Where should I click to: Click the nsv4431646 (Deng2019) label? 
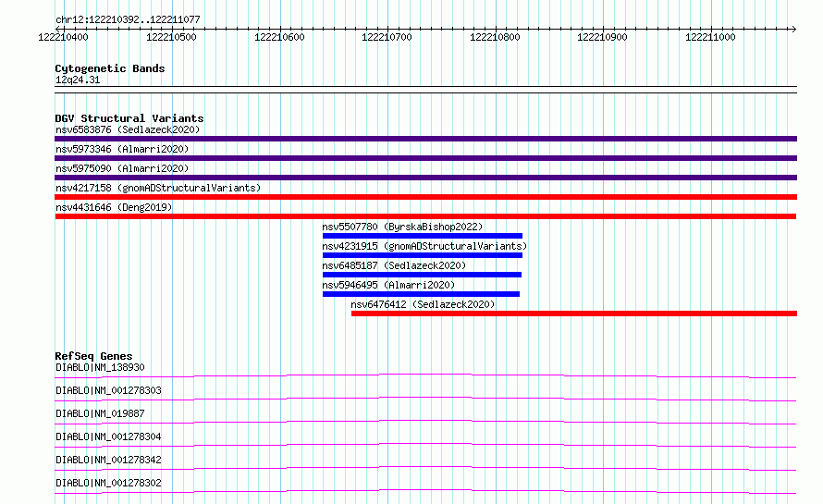pos(114,207)
